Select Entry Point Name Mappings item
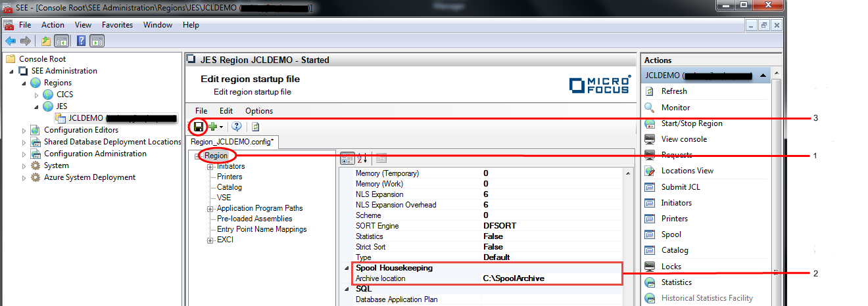 [262, 229]
